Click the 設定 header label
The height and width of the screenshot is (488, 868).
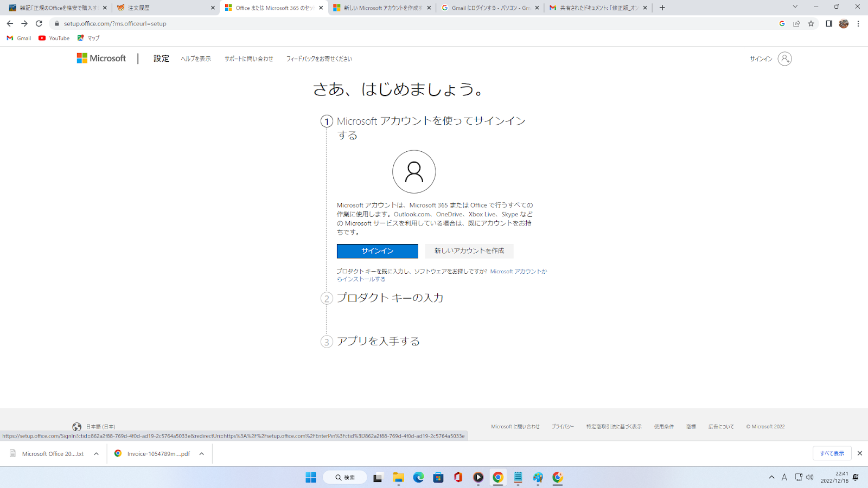pyautogui.click(x=161, y=59)
